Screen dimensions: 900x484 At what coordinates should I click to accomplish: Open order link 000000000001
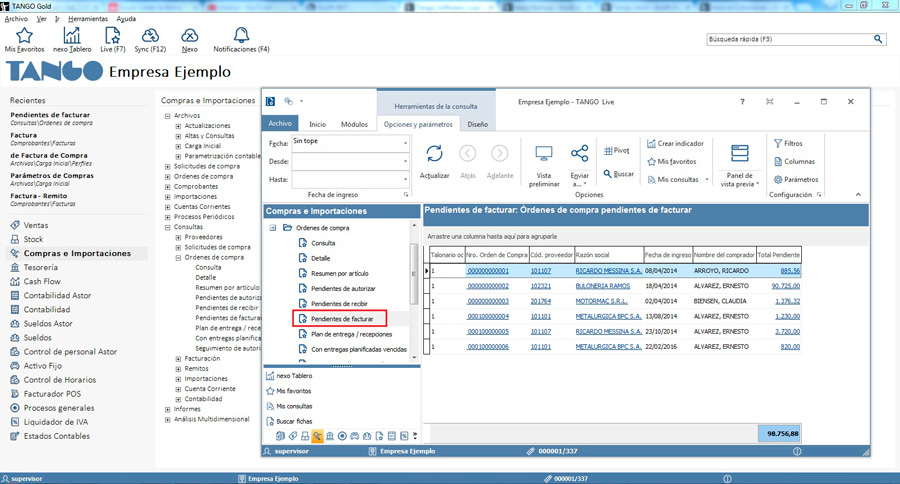[x=487, y=270]
